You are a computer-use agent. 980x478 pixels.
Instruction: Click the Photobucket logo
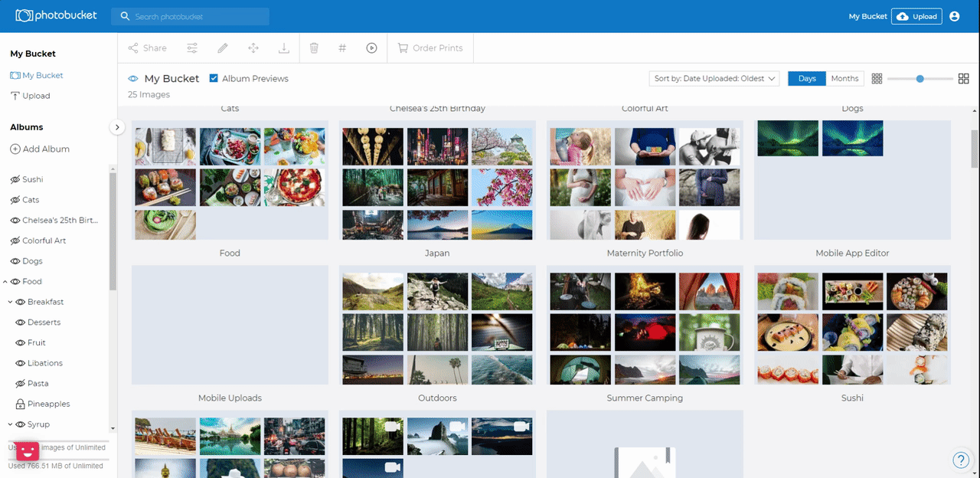tap(56, 15)
